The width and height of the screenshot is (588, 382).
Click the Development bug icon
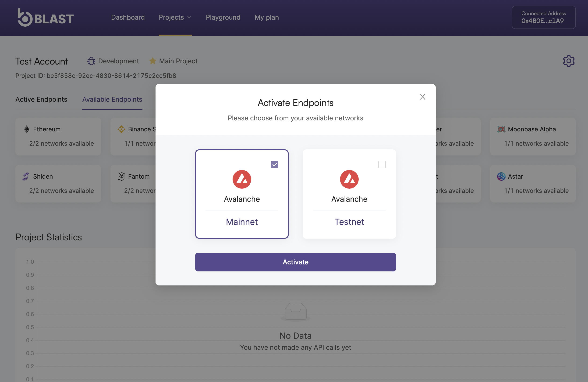(x=91, y=61)
